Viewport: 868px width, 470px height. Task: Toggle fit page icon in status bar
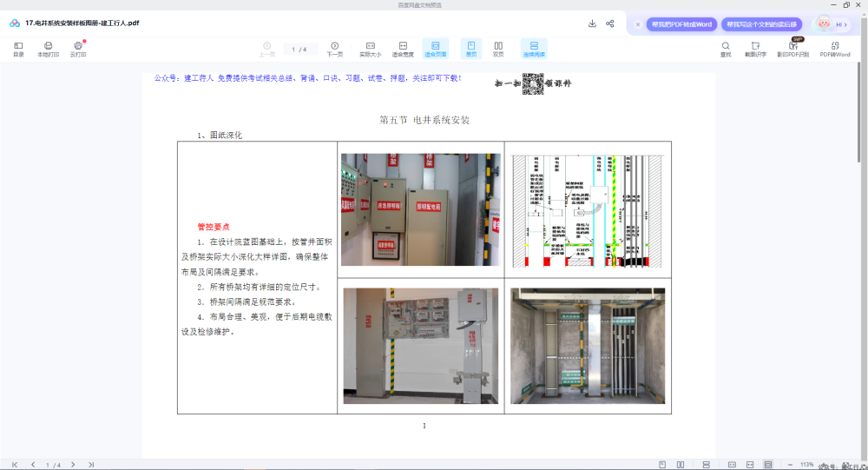click(x=768, y=465)
